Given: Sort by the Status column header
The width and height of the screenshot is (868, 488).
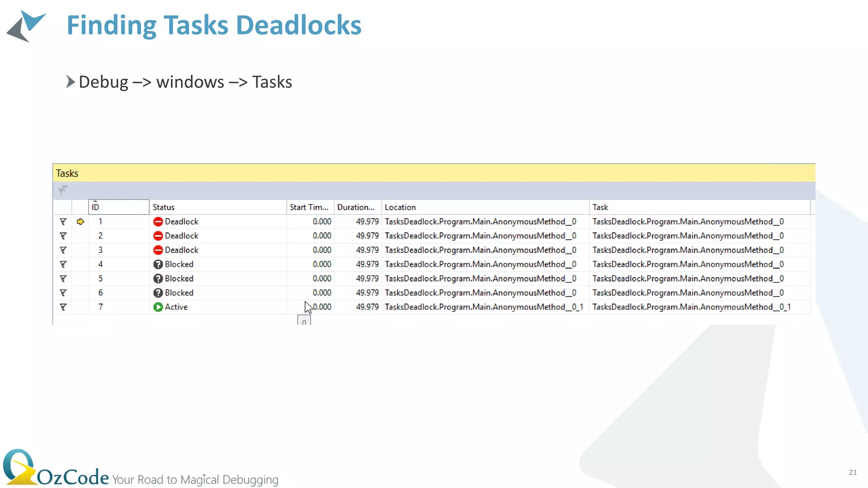Looking at the screenshot, I should coord(218,207).
